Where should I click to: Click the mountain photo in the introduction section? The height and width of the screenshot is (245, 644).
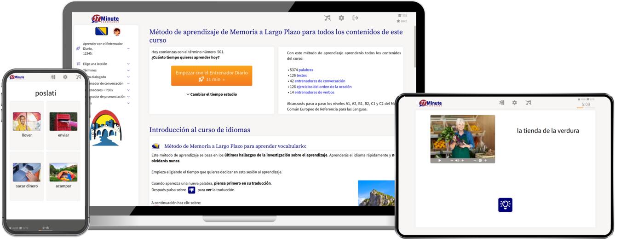[376, 193]
